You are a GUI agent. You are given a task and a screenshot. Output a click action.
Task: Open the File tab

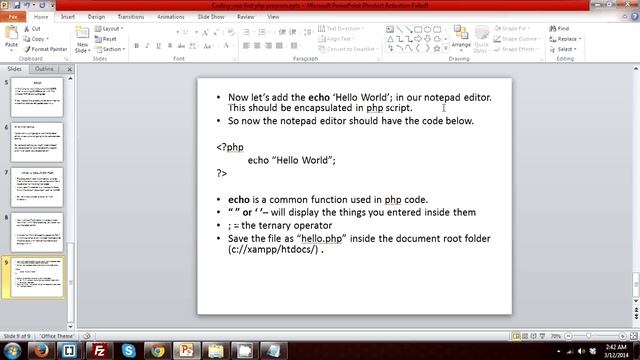[13, 17]
